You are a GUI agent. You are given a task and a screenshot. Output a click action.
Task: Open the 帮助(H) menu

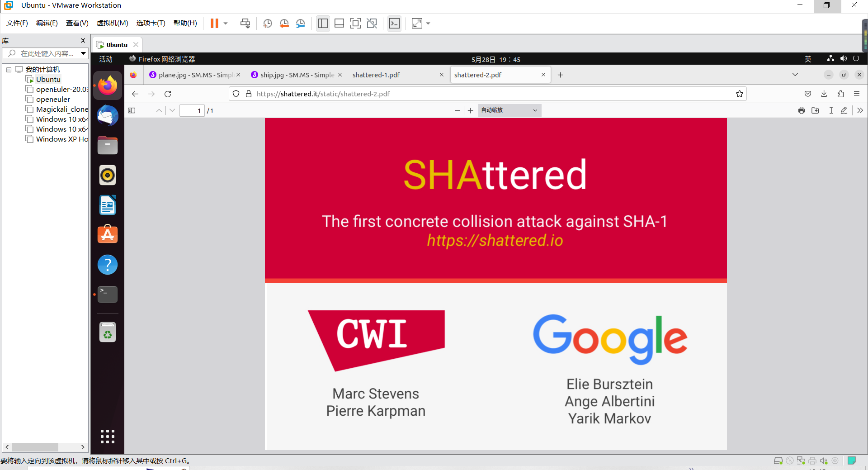(185, 23)
